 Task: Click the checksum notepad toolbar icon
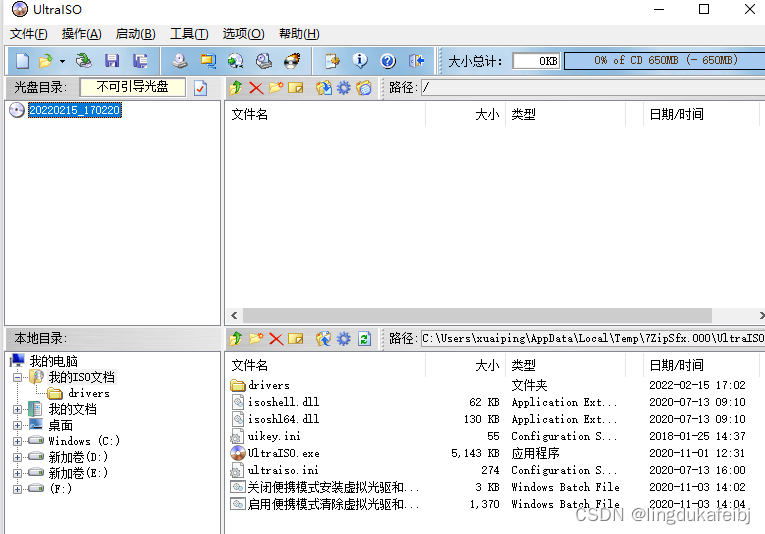pyautogui.click(x=332, y=61)
